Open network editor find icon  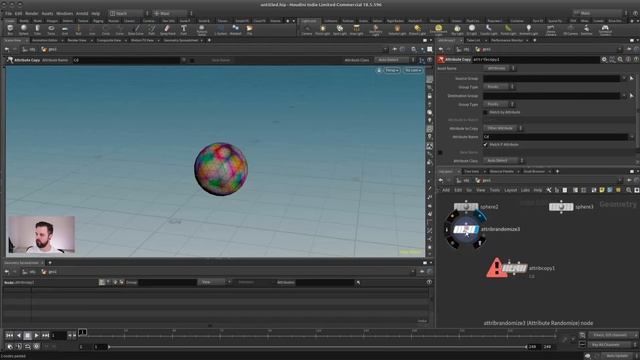point(629,190)
